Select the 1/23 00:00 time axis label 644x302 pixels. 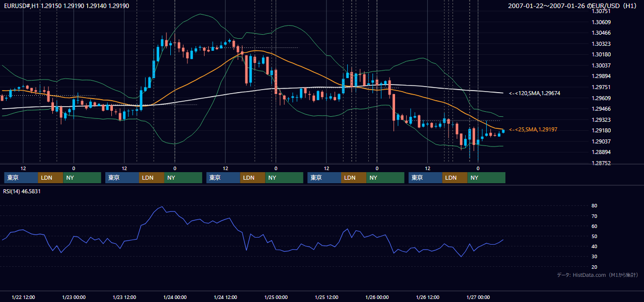click(74, 297)
